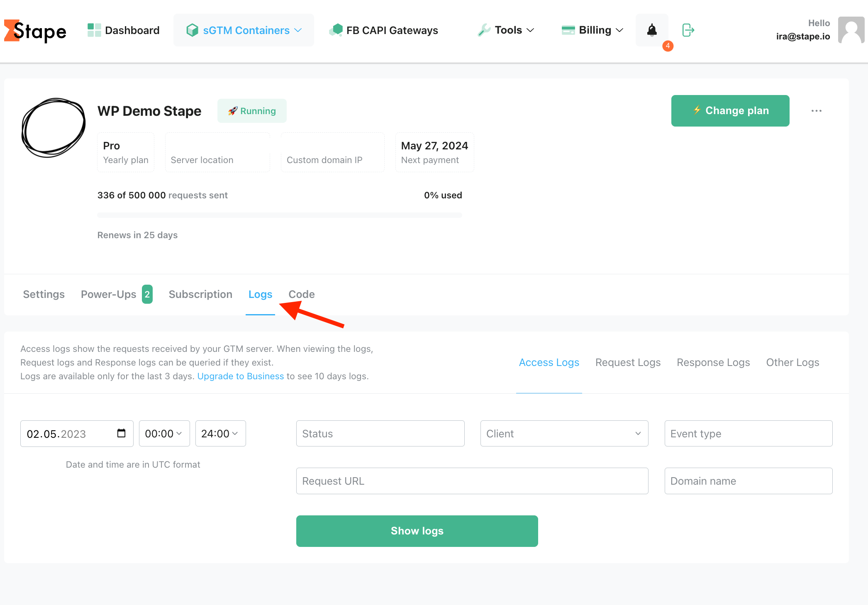Open the three-dot container options menu
This screenshot has width=868, height=605.
click(x=816, y=111)
